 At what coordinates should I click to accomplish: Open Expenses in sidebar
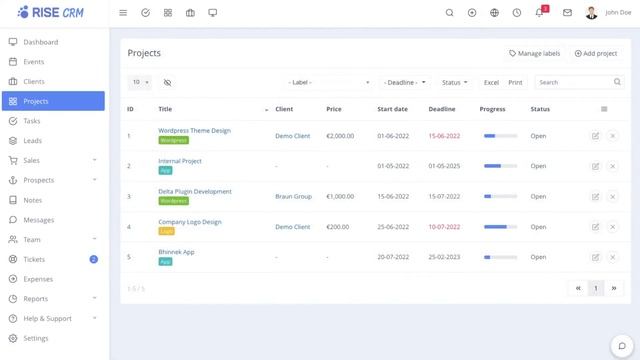[53, 279]
